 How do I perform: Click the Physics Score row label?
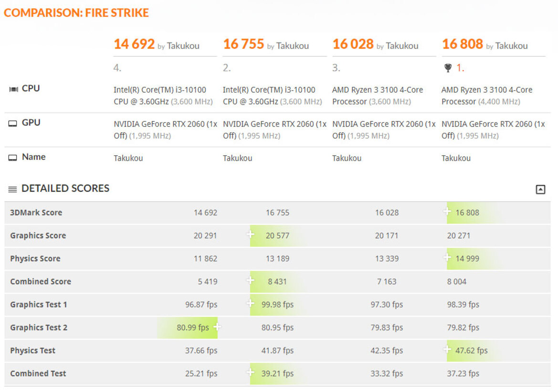tap(35, 258)
